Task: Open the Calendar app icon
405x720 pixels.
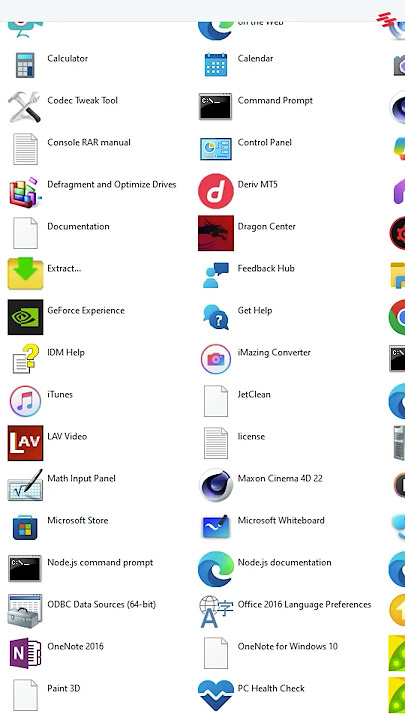Action: click(x=215, y=65)
